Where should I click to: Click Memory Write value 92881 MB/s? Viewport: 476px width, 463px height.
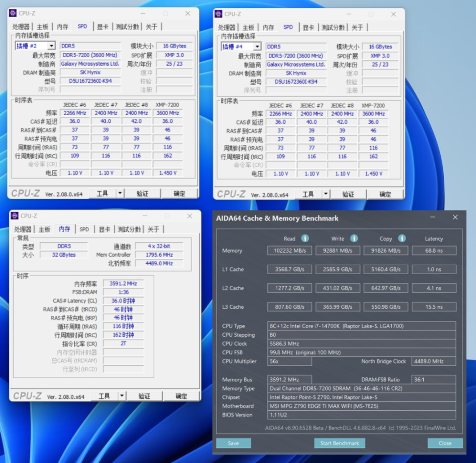pos(337,251)
